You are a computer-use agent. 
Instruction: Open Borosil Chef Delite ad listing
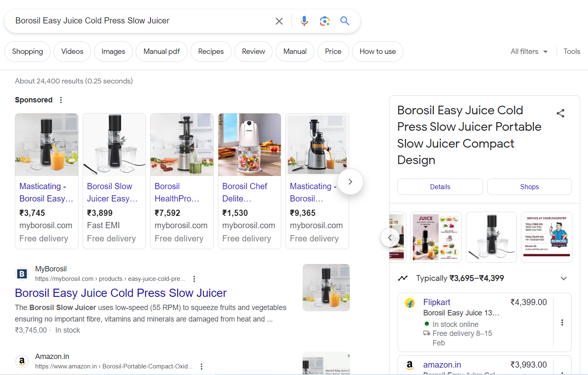(245, 192)
